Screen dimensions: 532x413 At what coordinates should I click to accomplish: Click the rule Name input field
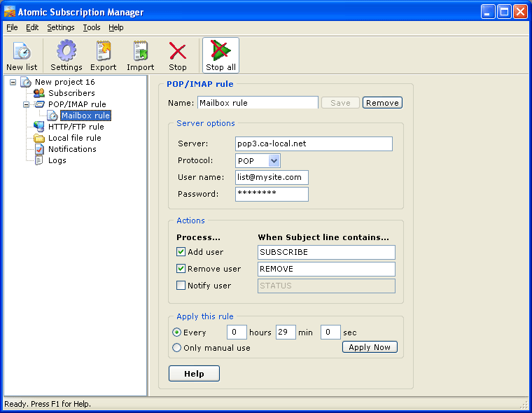[258, 103]
